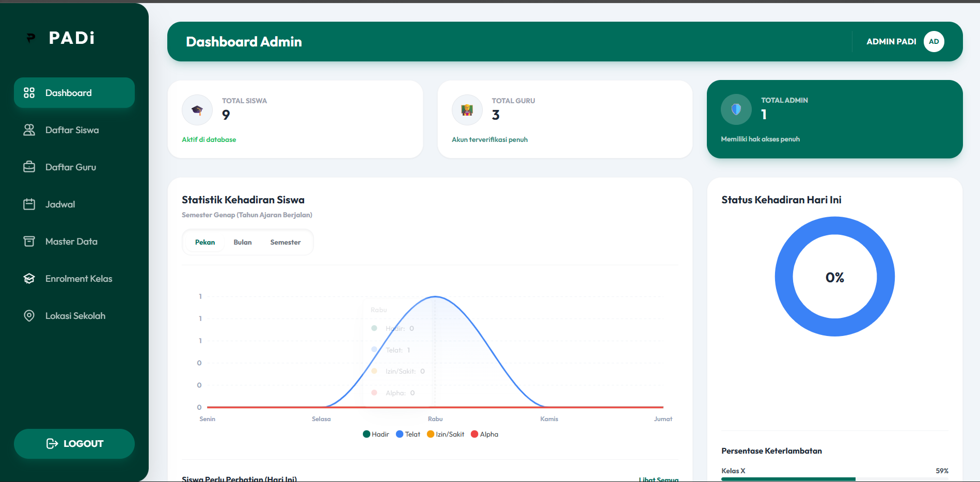Click the Total Siswa card value 9
Image resolution: width=980 pixels, height=482 pixels.
[226, 115]
